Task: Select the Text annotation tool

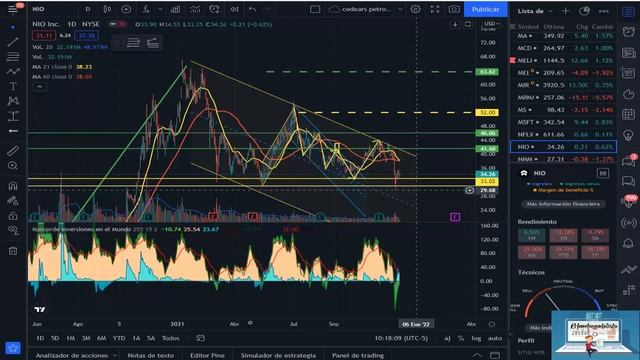Action: coord(13,86)
